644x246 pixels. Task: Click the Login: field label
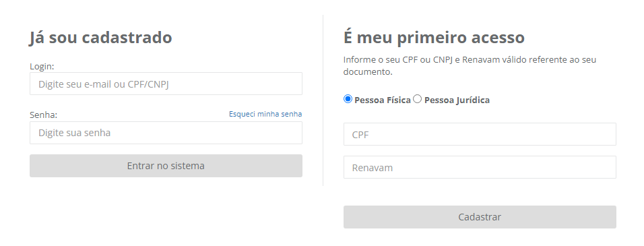(42, 66)
